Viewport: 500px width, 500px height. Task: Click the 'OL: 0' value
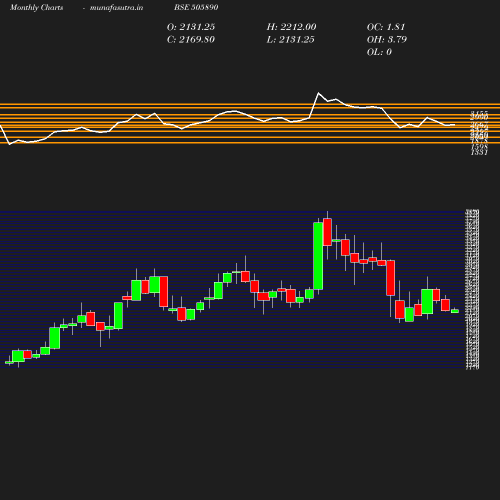point(379,52)
